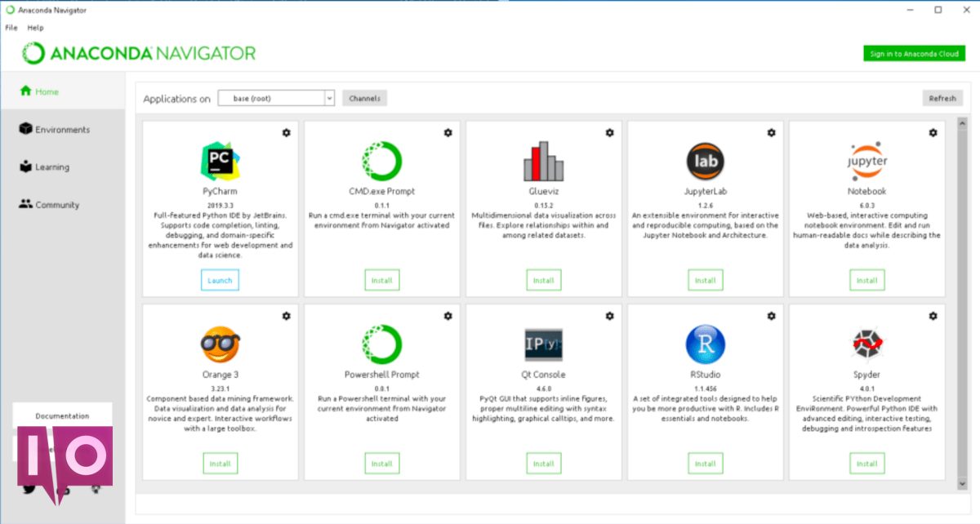Screen dimensions: 980x524
Task: Click the Jupyter Notebook logo
Action: point(866,161)
